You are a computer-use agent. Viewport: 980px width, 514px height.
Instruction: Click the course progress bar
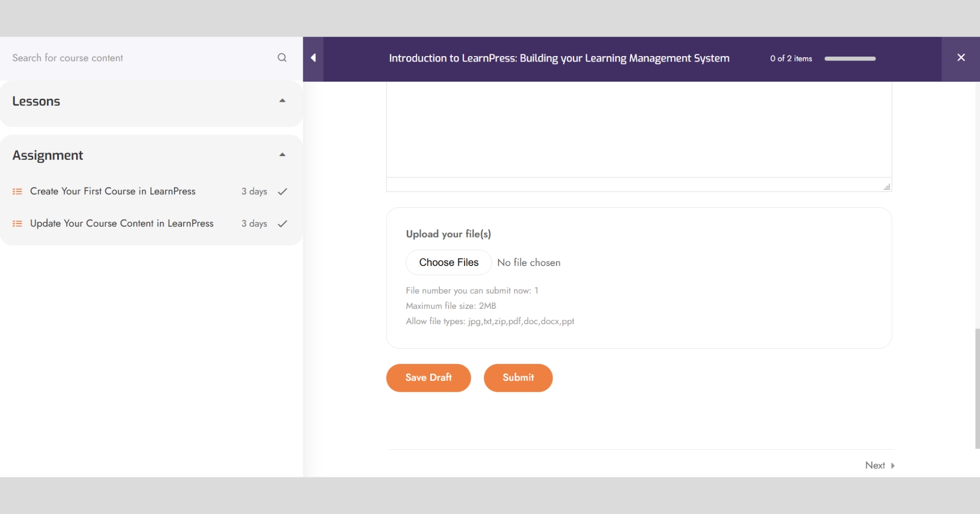pos(850,59)
